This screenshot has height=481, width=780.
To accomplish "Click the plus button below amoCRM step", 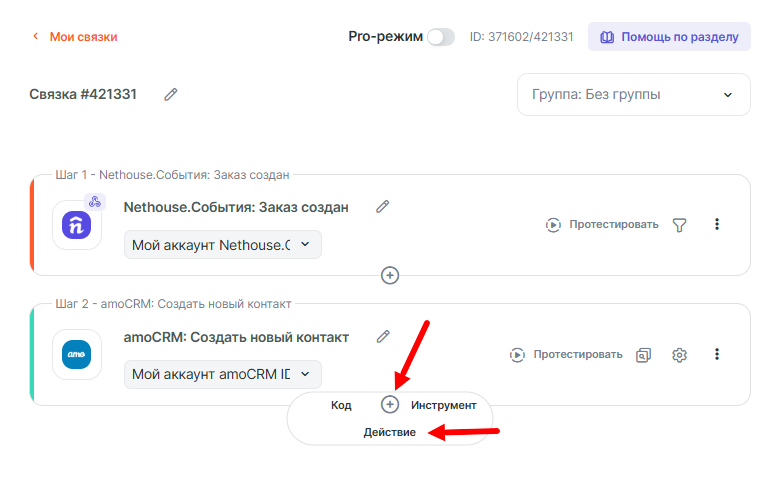I will pos(390,404).
